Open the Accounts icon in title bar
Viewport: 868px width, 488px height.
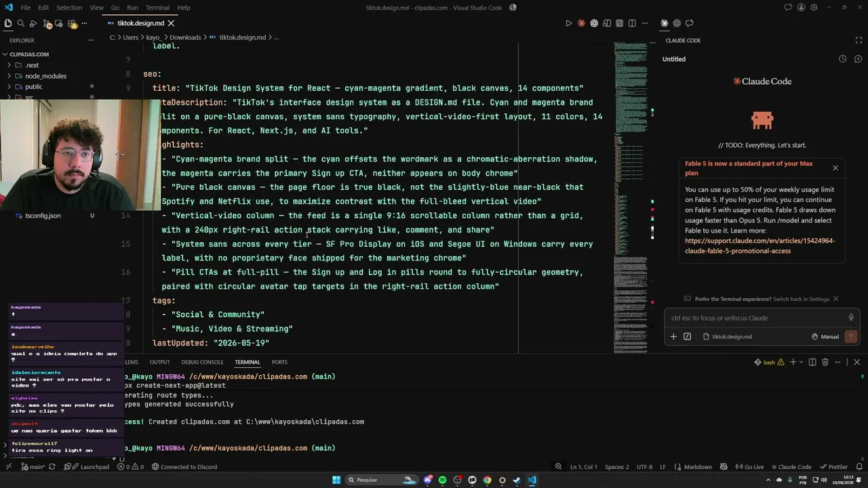click(x=802, y=7)
